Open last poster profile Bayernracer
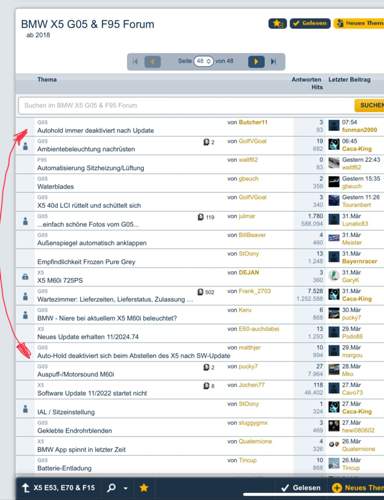384x500 pixels. click(x=359, y=261)
